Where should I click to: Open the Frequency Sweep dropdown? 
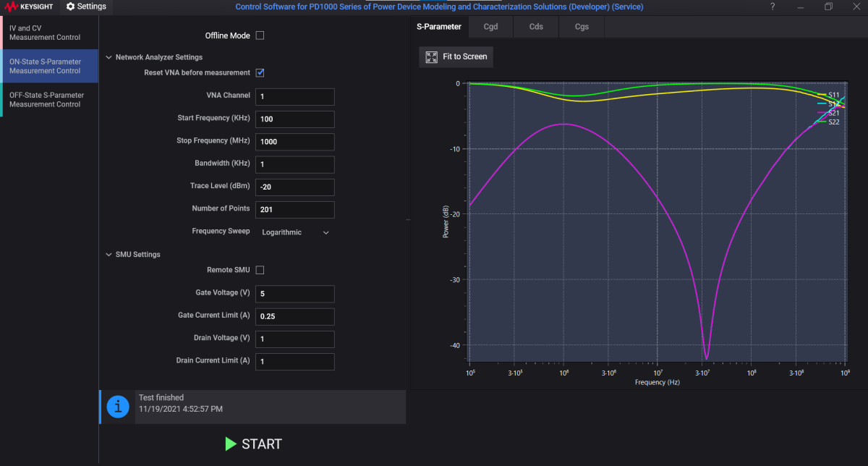[x=325, y=232]
